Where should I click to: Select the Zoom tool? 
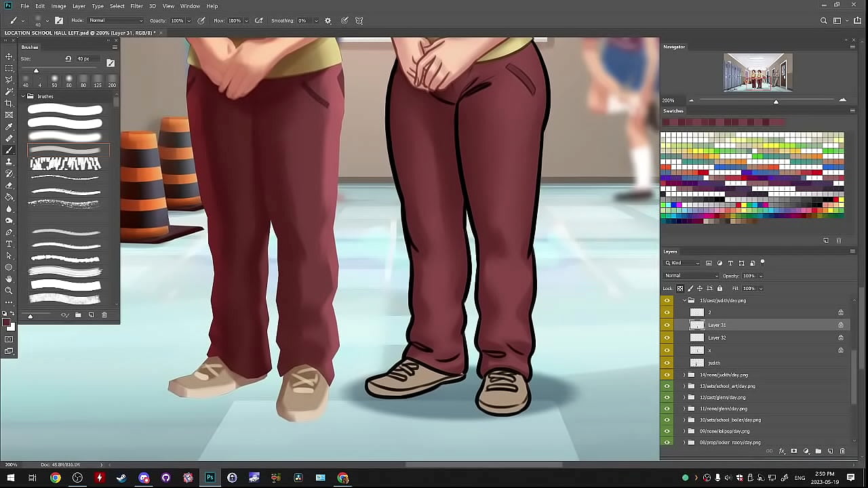(9, 290)
